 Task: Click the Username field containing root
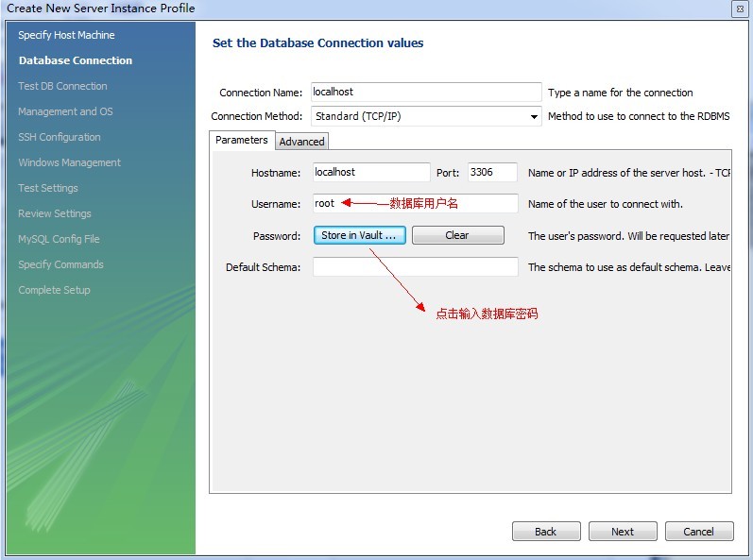416,203
